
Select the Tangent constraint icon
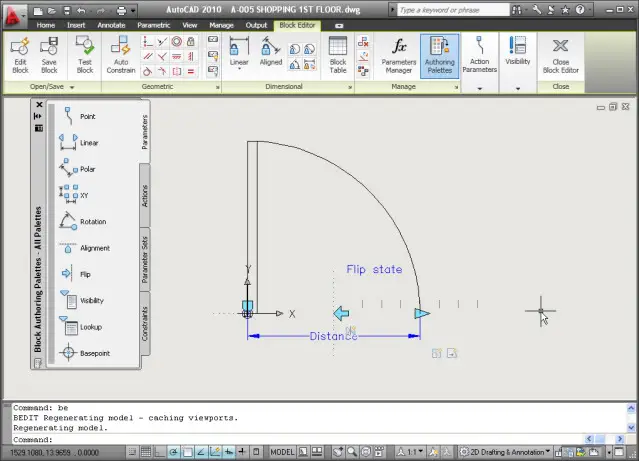tap(147, 71)
